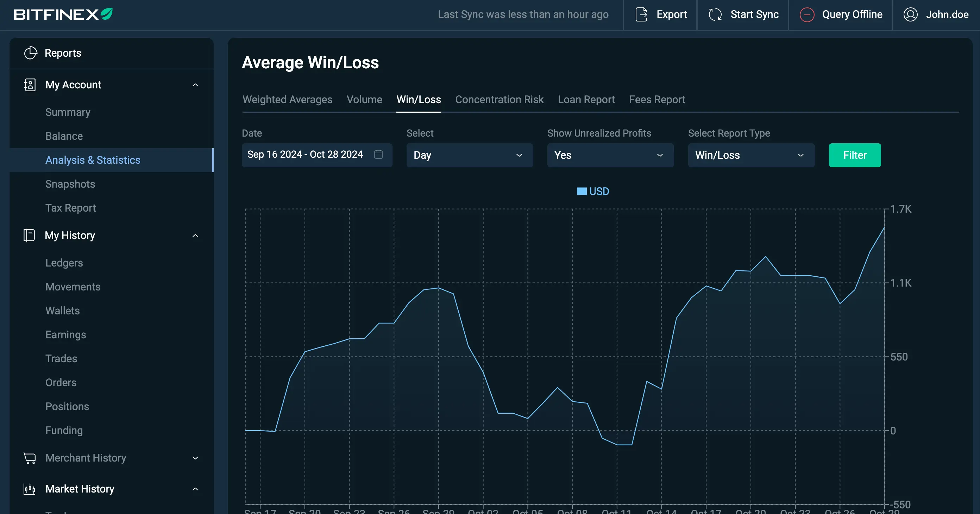The height and width of the screenshot is (514, 980).
Task: Click the Market History candlestick icon
Action: tap(30, 489)
